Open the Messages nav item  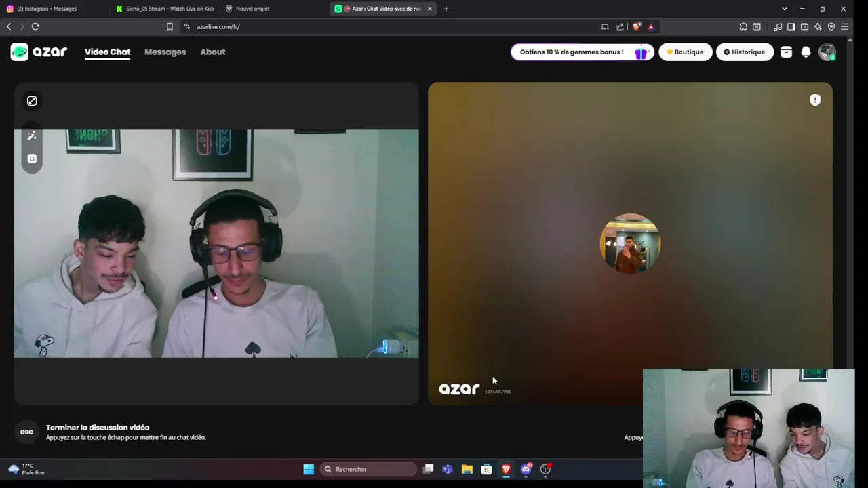[165, 52]
